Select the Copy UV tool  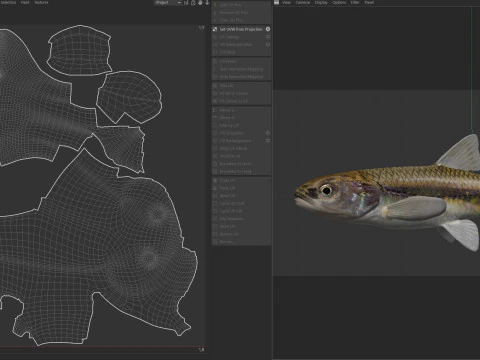(241, 180)
